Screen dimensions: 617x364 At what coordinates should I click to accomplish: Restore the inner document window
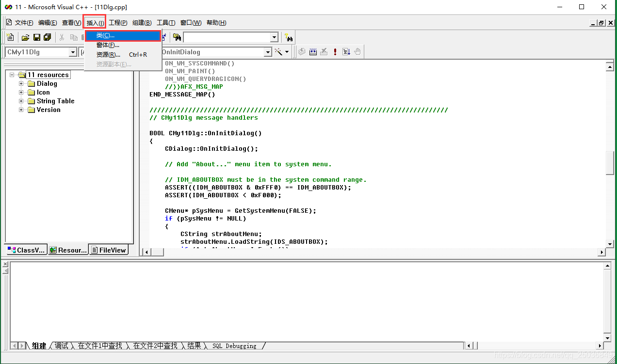[x=601, y=23]
